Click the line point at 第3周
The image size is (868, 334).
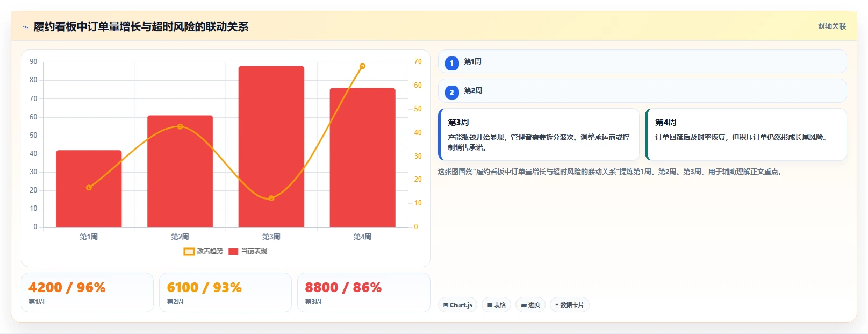click(271, 198)
